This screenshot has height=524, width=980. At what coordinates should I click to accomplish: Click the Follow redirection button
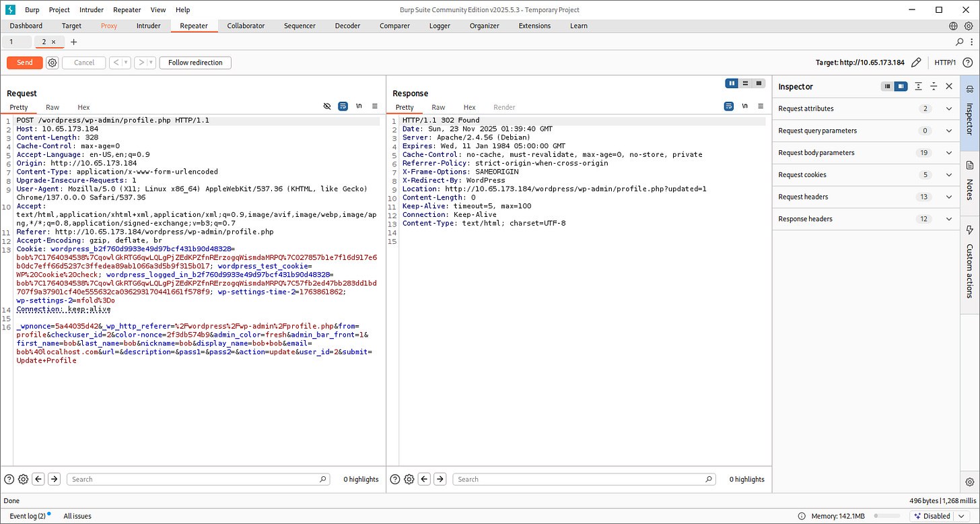pos(195,63)
